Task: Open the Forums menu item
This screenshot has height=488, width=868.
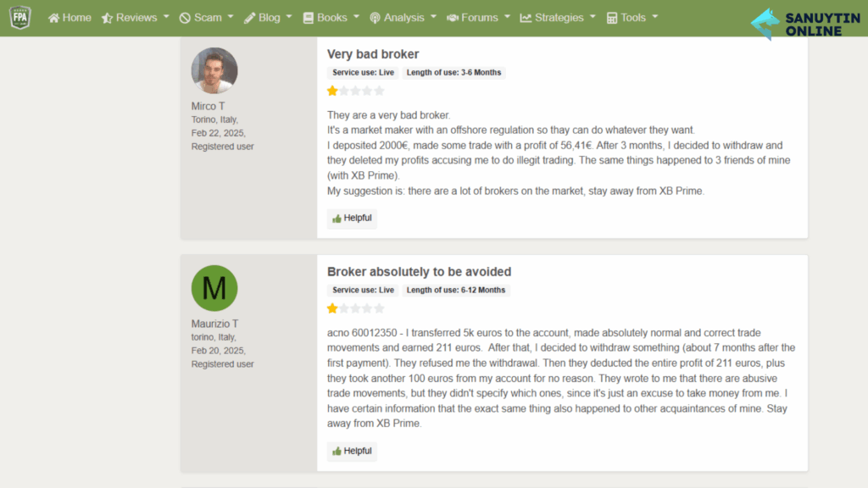Action: tap(478, 18)
